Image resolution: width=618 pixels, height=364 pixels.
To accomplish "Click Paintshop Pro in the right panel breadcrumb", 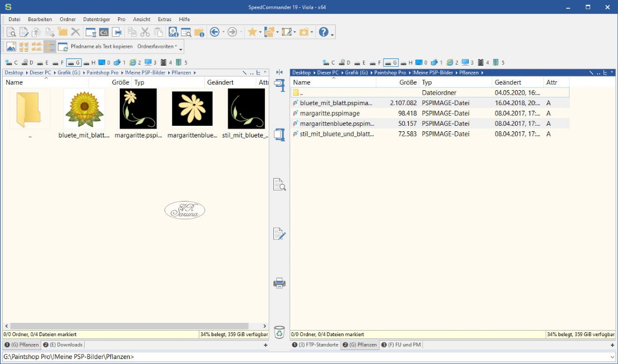I will tap(390, 72).
